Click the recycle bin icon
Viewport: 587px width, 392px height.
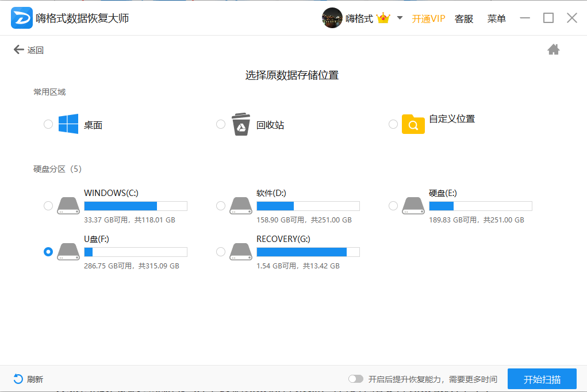pyautogui.click(x=241, y=124)
